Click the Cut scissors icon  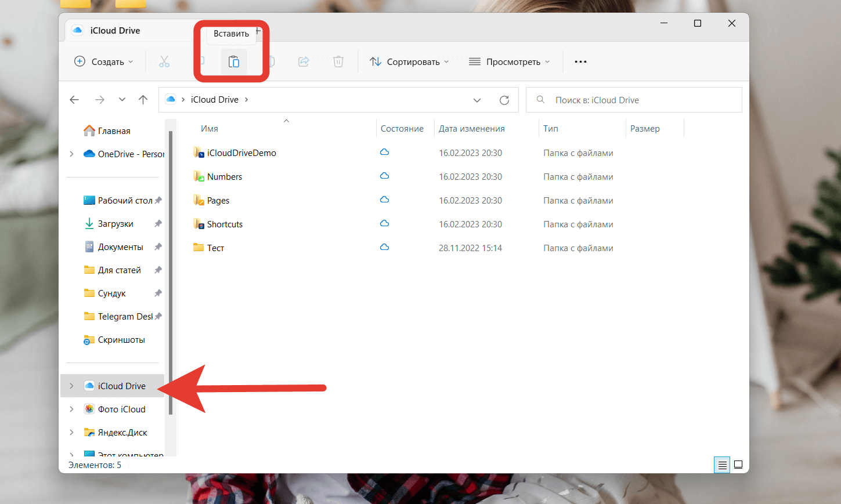click(x=164, y=61)
